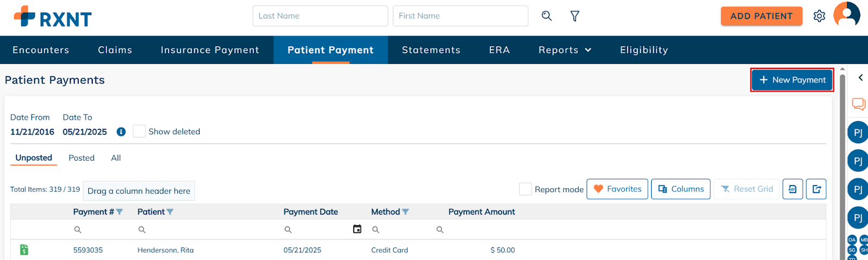The height and width of the screenshot is (260, 868).
Task: Expand the Reports dropdown menu
Action: pos(565,50)
